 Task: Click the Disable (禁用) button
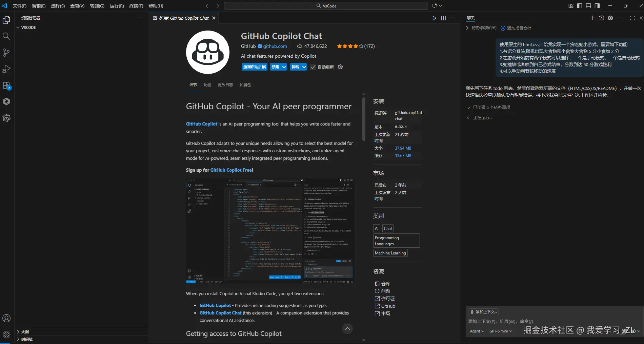tap(276, 67)
